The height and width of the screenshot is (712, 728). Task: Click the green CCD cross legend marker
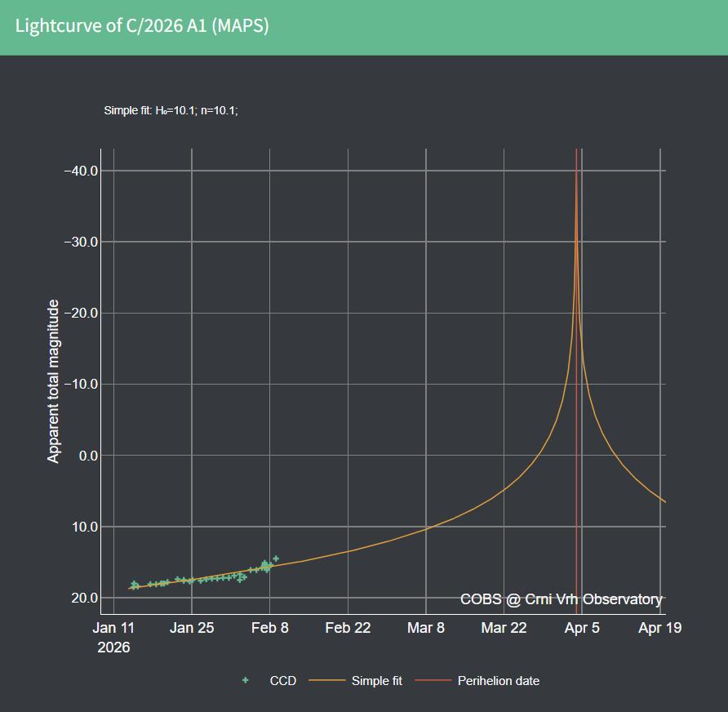[x=244, y=680]
